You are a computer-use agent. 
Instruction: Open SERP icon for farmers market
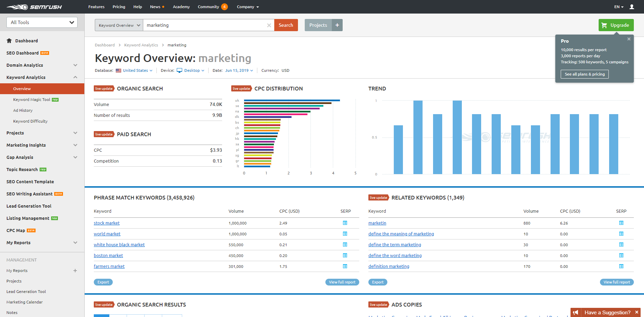point(345,266)
